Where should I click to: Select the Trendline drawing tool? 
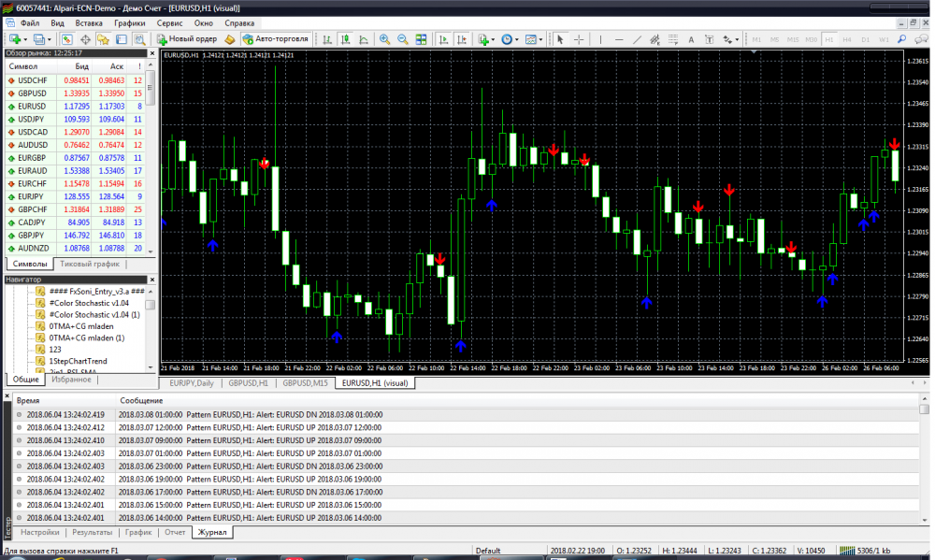[x=637, y=39]
